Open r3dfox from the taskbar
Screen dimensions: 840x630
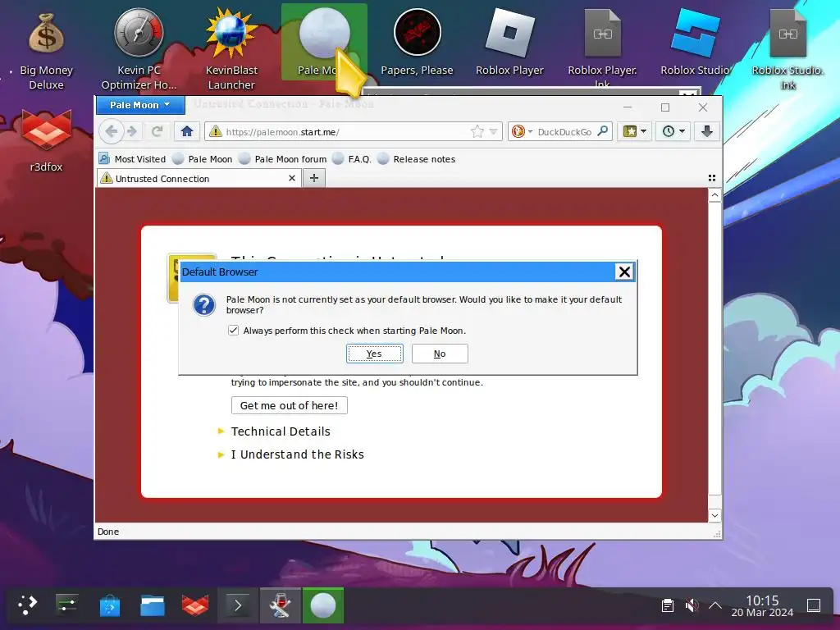click(195, 605)
